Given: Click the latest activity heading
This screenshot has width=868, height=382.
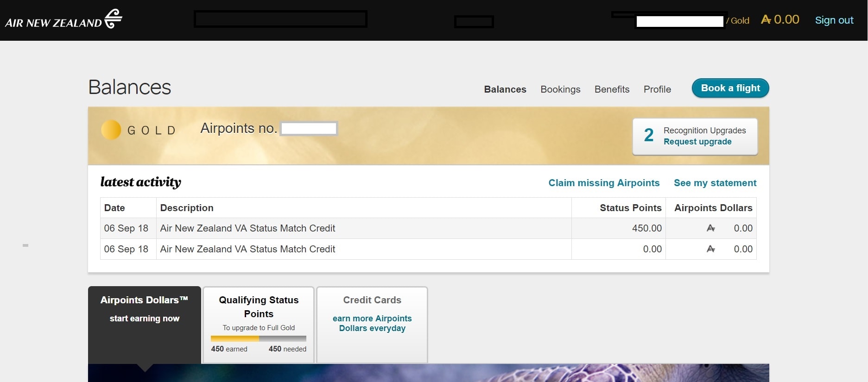Looking at the screenshot, I should pyautogui.click(x=141, y=182).
